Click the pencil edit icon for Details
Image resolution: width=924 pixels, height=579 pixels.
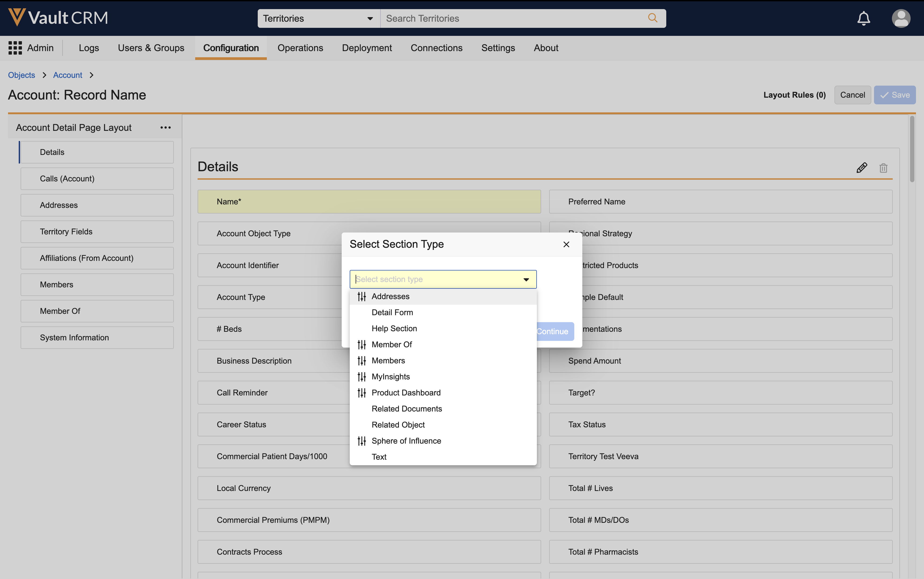click(x=862, y=168)
